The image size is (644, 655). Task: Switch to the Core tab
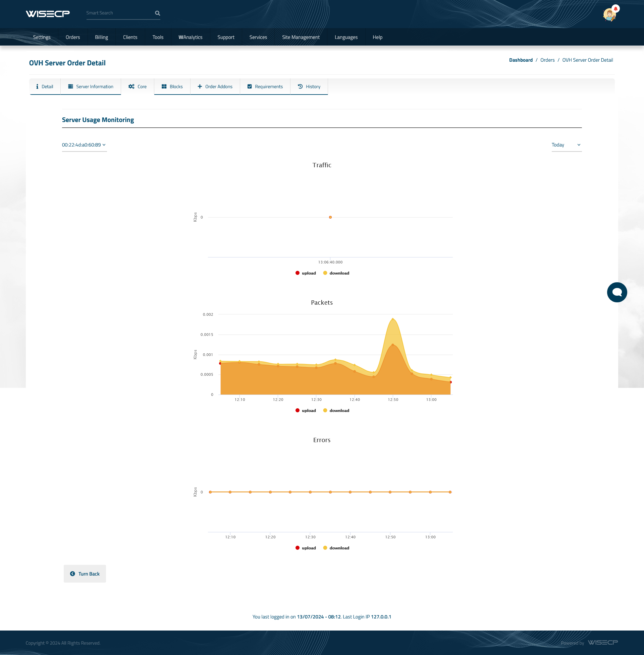pos(138,86)
